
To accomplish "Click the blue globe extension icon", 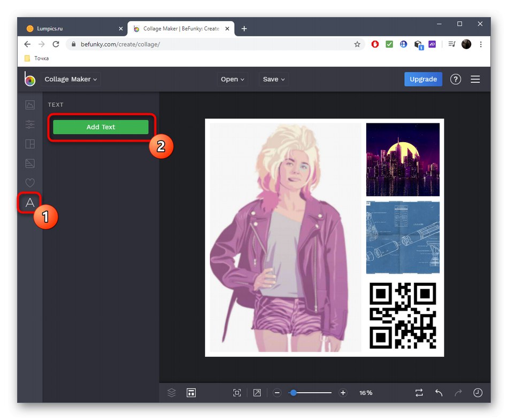I will 403,44.
